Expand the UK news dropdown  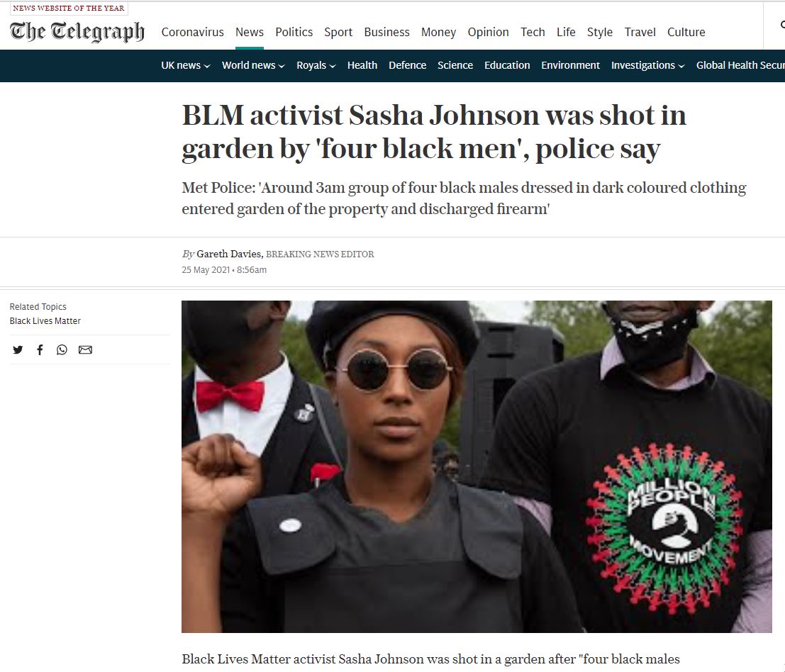tap(185, 65)
